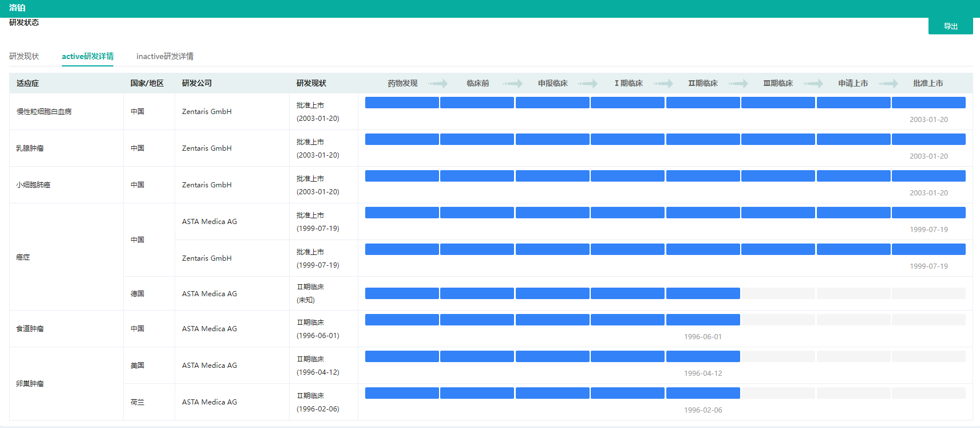The width and height of the screenshot is (980, 428).
Task: Click the arrow between I期临床 and II期临床
Action: point(663,84)
